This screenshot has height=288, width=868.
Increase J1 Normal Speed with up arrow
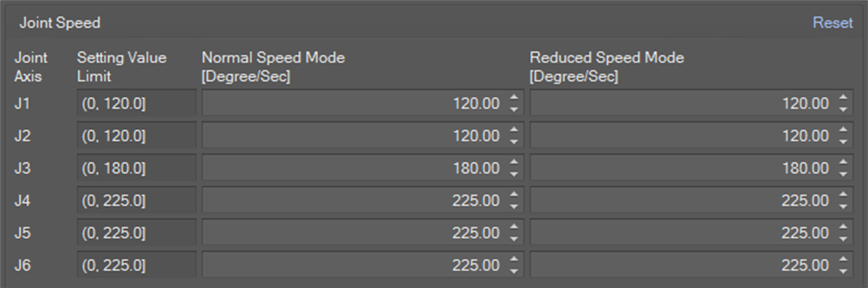(x=514, y=98)
